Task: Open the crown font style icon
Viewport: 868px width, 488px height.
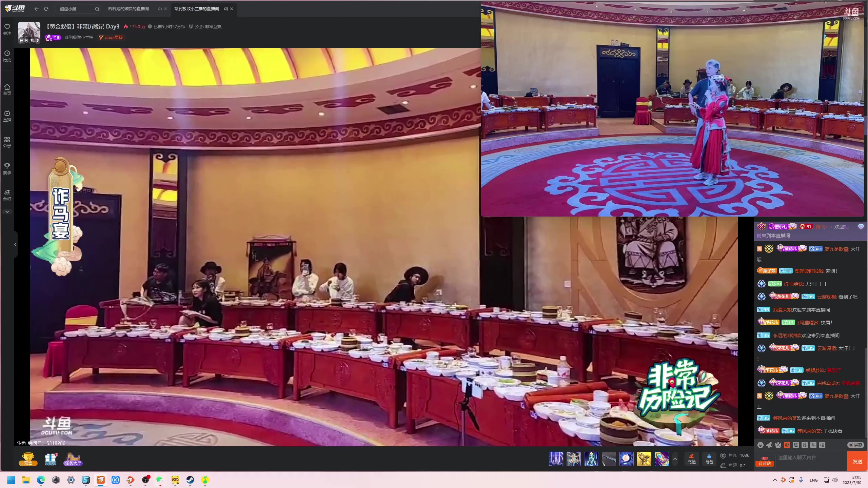Action: [x=778, y=445]
